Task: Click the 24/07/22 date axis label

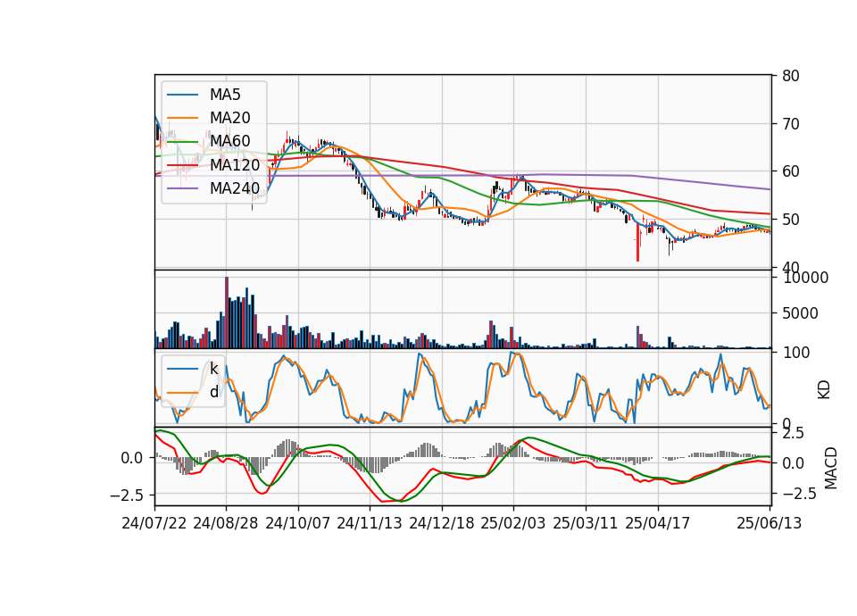Action: click(154, 523)
